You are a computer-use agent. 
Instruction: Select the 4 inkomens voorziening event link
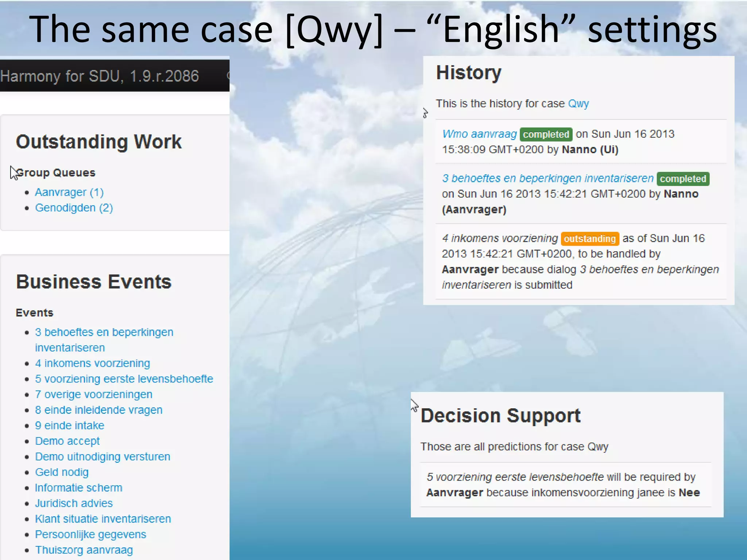point(93,363)
